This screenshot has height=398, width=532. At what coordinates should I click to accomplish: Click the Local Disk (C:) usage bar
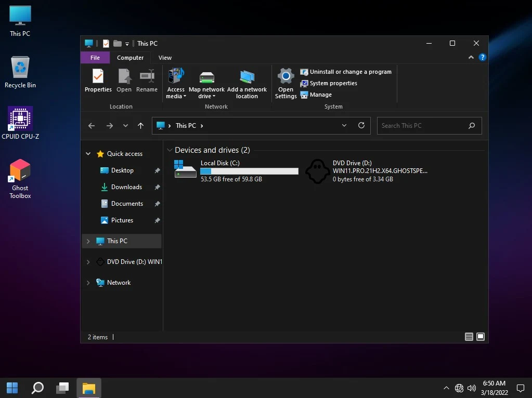click(x=249, y=171)
